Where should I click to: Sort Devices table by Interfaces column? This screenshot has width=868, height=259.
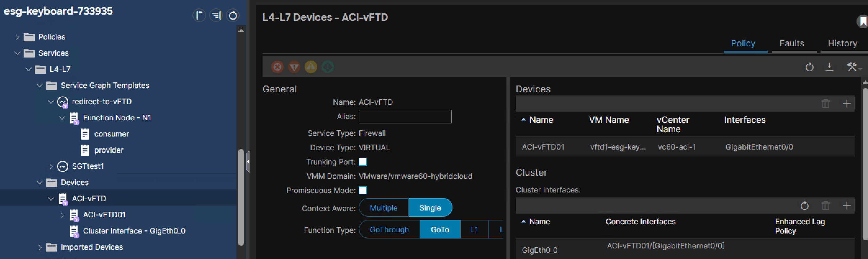click(745, 120)
